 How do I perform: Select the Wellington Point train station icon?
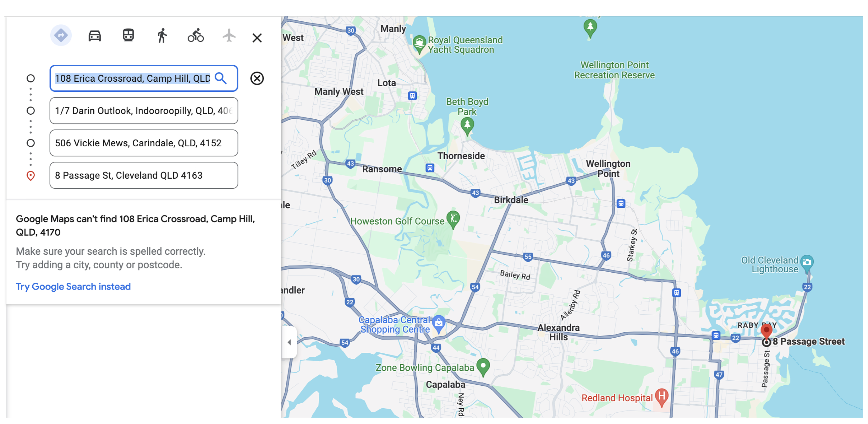pos(621,204)
